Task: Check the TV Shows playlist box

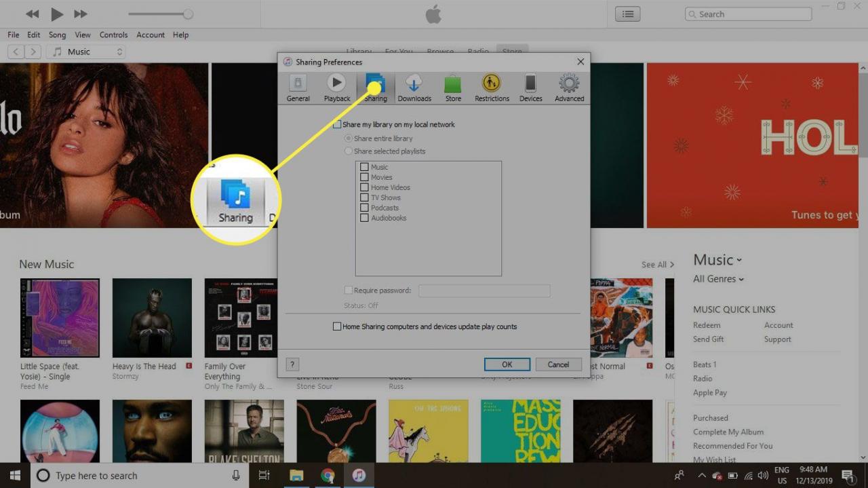Action: (x=365, y=198)
